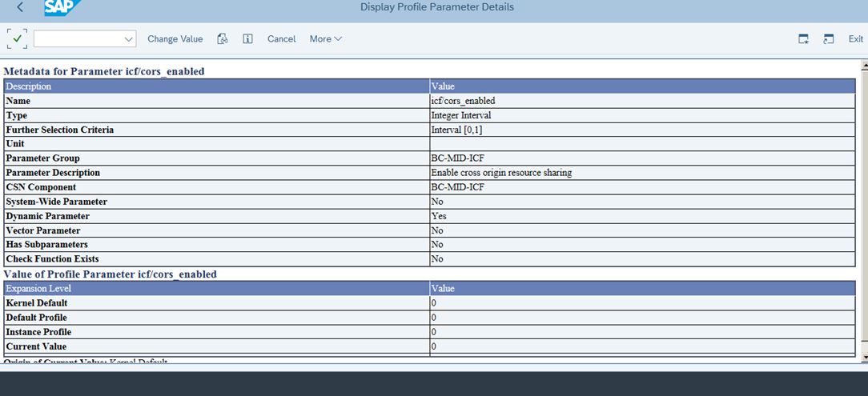This screenshot has width=868, height=396.
Task: Click the information (i) icon
Action: pos(247,38)
